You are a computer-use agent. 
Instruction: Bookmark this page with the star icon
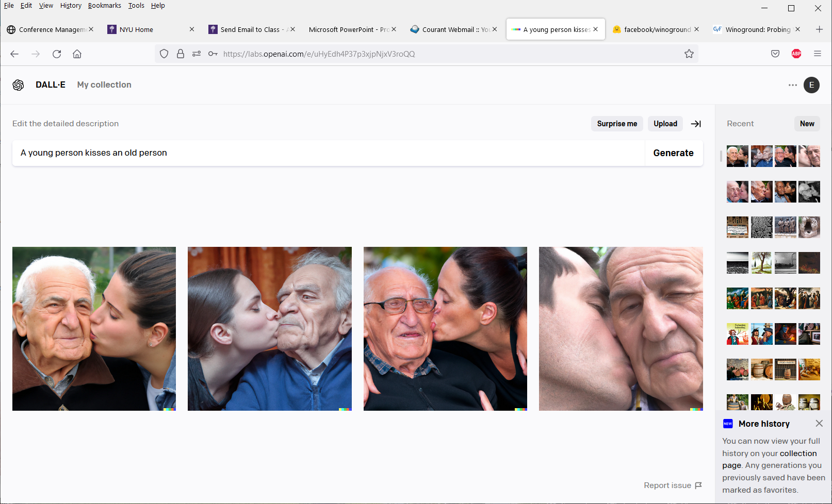(689, 54)
